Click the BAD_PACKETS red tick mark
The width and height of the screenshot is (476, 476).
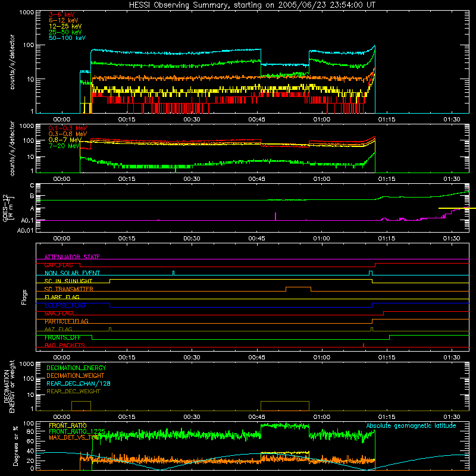tap(364, 345)
